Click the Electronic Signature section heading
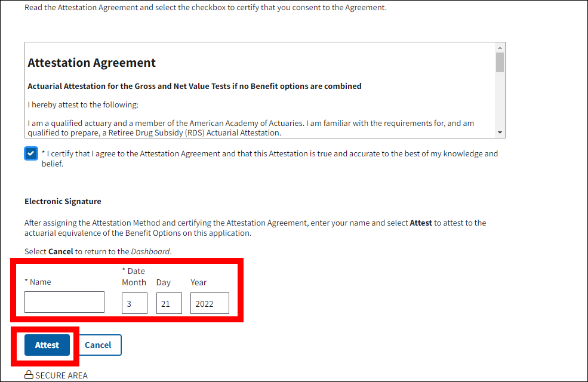 click(63, 201)
